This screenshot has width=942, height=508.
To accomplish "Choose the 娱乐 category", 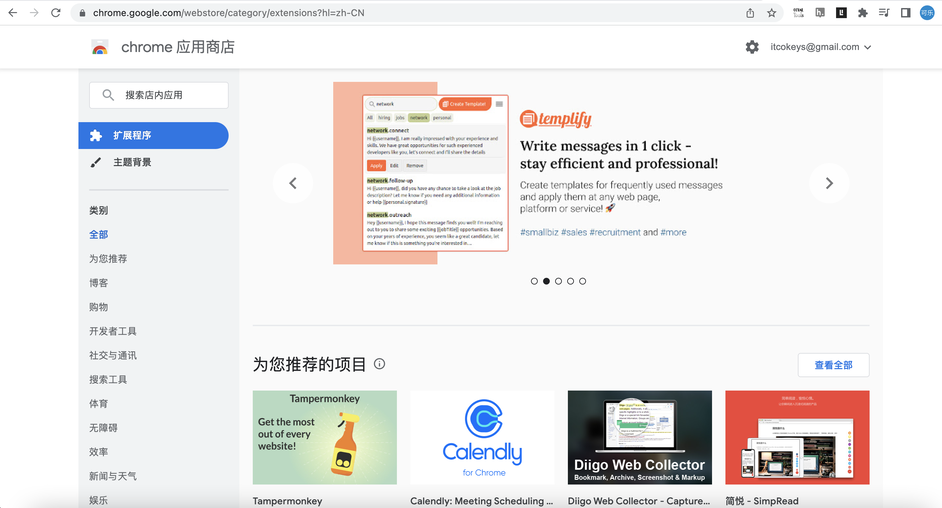I will coord(99,500).
